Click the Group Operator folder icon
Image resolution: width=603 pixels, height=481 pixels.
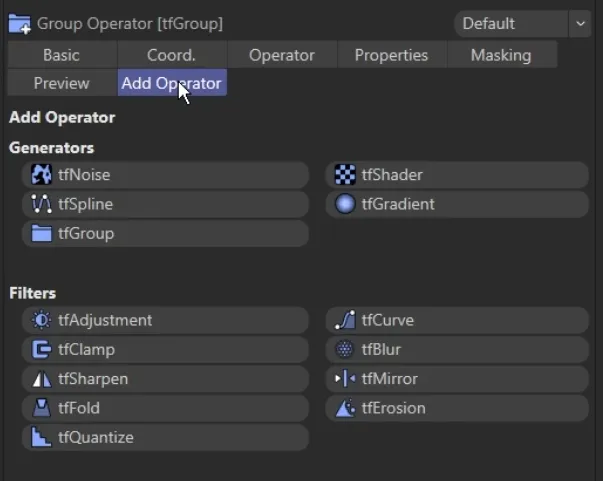(x=19, y=23)
